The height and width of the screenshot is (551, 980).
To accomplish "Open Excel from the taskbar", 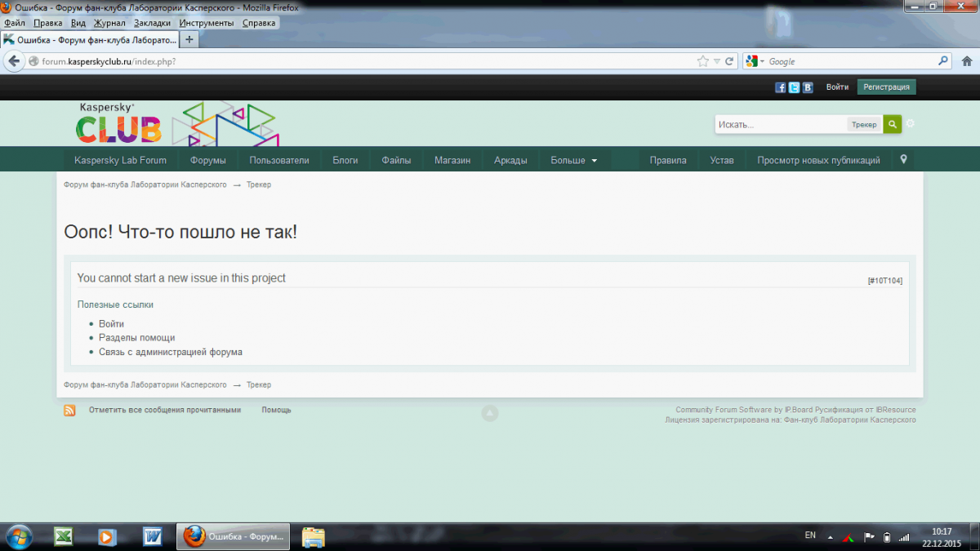I will (64, 536).
